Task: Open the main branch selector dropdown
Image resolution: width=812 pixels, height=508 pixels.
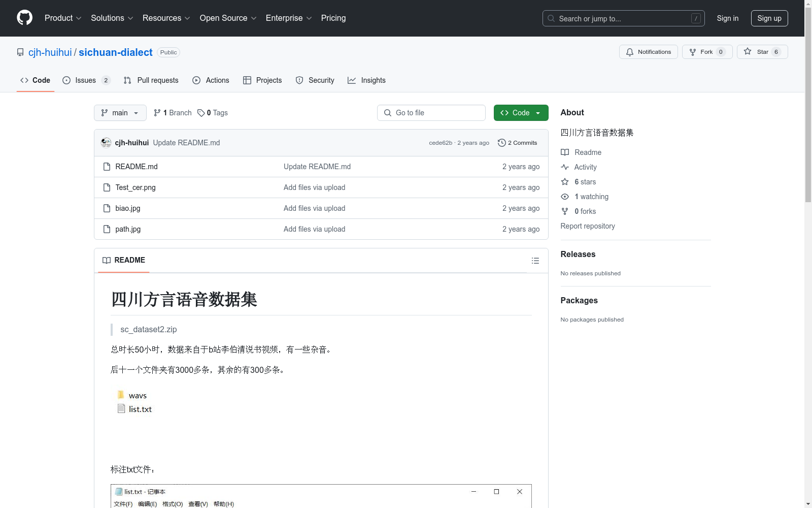Action: [120, 113]
